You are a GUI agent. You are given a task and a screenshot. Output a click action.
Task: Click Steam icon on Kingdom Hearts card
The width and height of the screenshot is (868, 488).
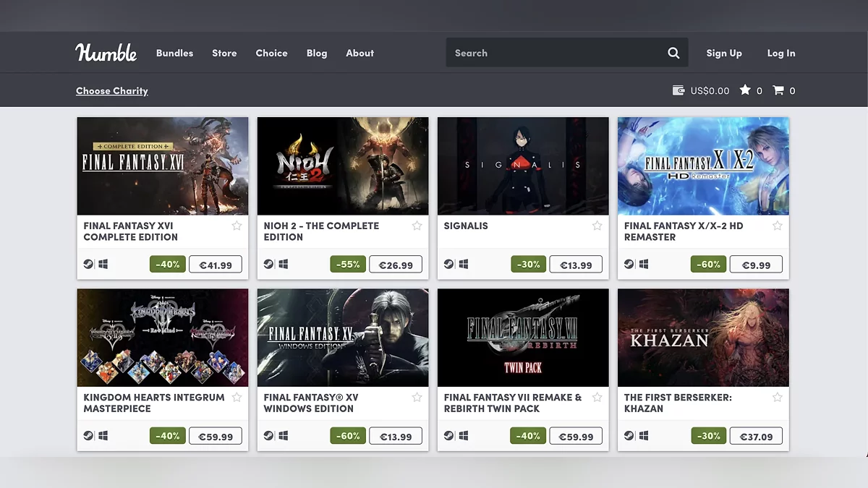pos(88,436)
